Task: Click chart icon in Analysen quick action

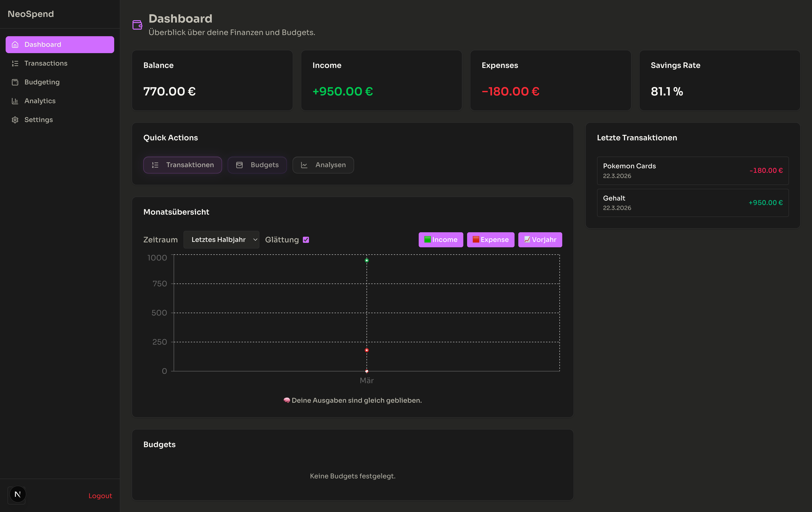Action: (304, 165)
